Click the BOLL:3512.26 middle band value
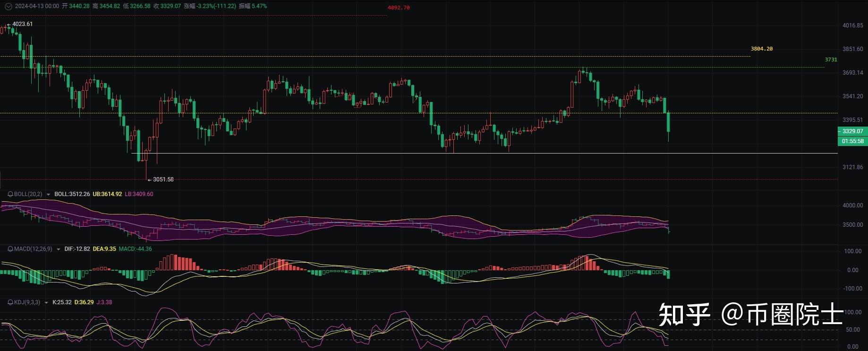This screenshot has width=868, height=351. pyautogui.click(x=72, y=194)
